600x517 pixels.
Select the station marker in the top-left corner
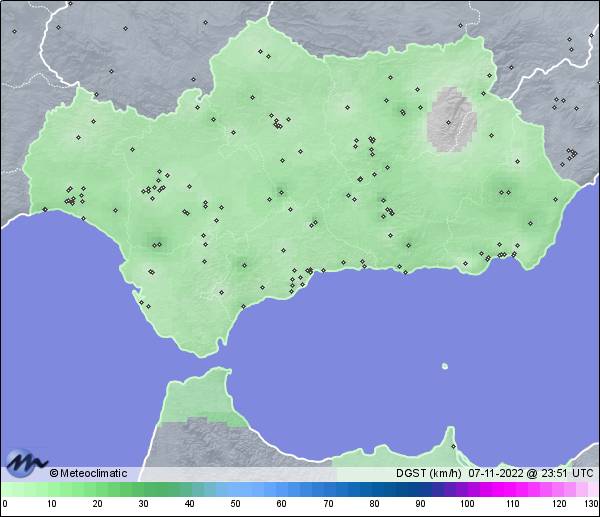tap(15, 30)
